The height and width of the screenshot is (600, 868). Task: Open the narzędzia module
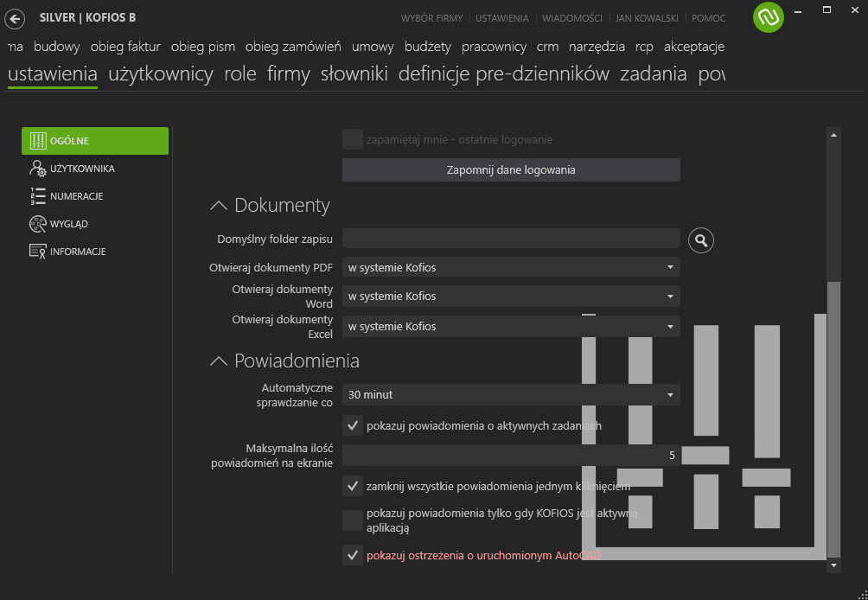coord(597,47)
